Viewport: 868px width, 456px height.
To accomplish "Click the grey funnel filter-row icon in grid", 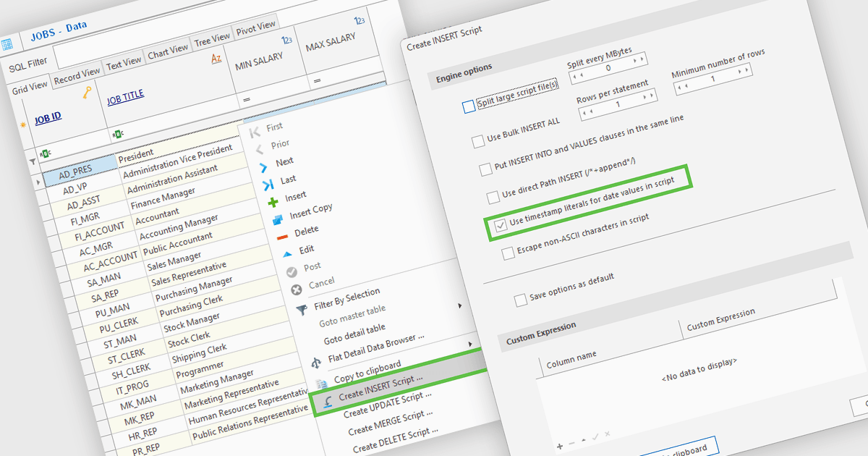I will [33, 161].
